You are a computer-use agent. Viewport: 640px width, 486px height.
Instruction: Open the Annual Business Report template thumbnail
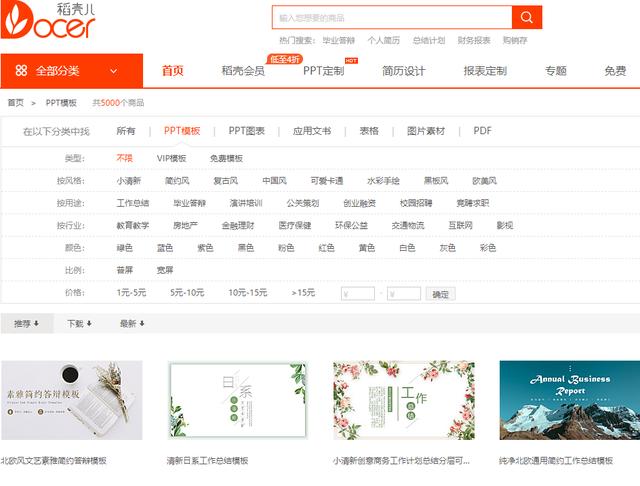568,400
